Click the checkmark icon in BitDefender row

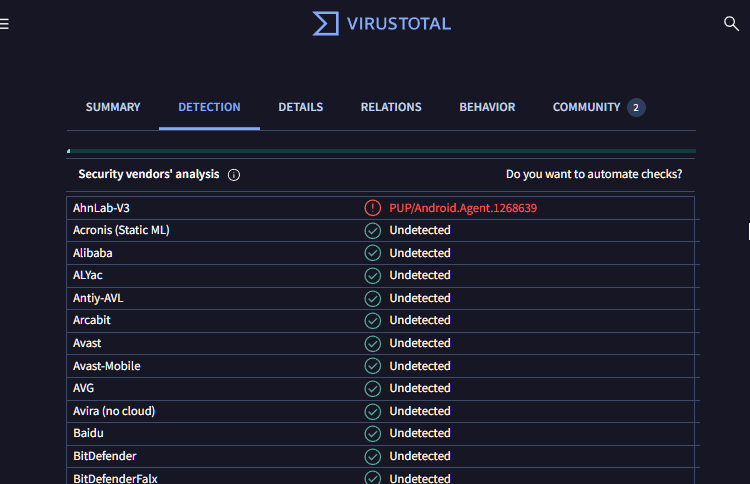tap(372, 456)
